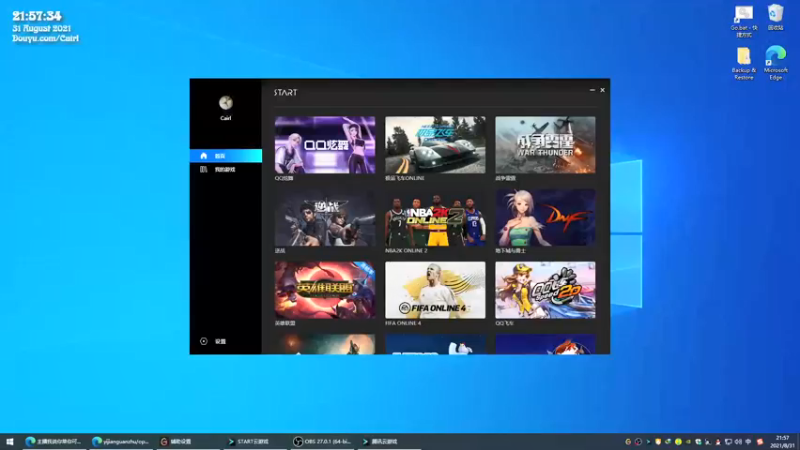This screenshot has height=450, width=800.
Task: Click the volume speaker tray icon
Action: 738,442
